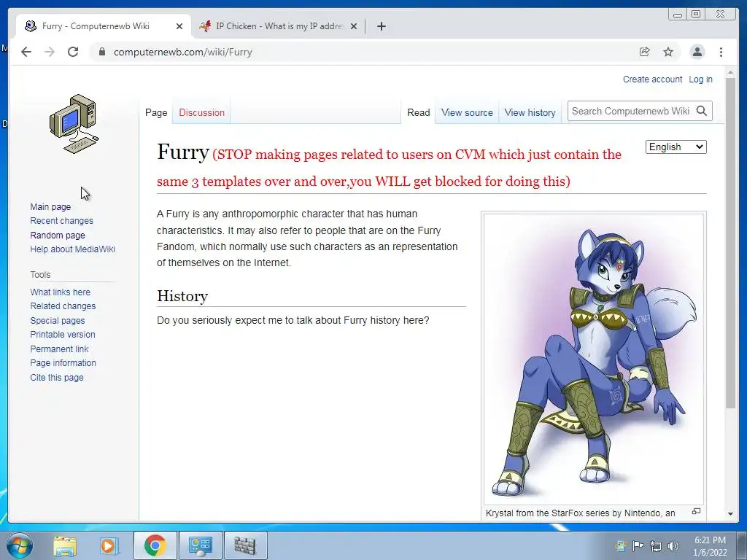Screen dimensions: 747x560
Task: Click the Action Center flag tray icon
Action: coord(638,545)
